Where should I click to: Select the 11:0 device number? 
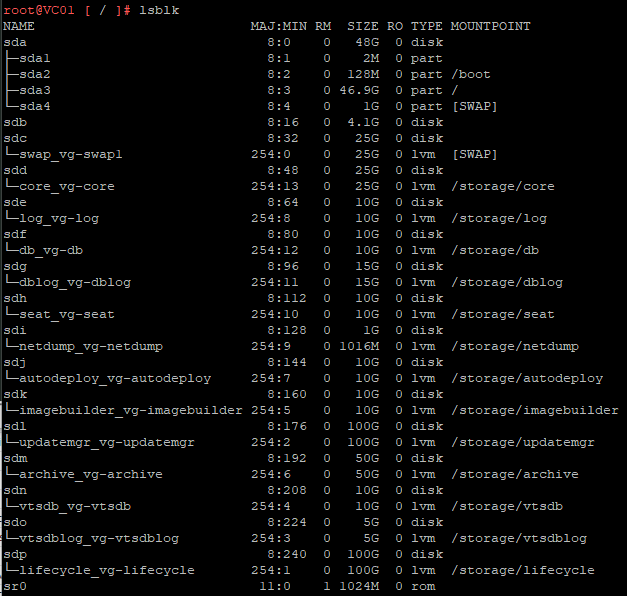[x=275, y=586]
